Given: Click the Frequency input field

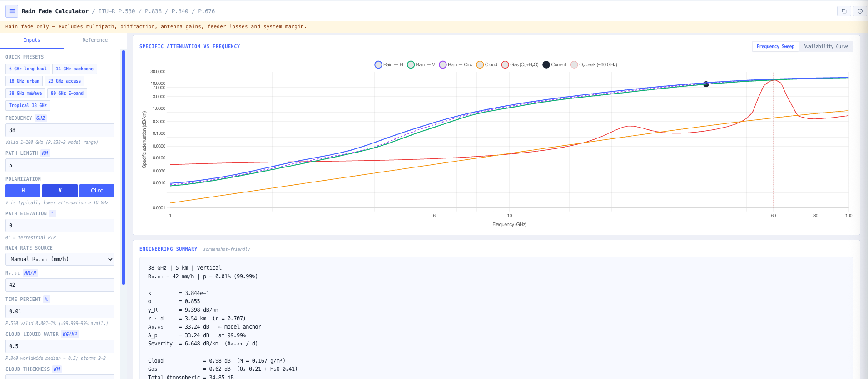Looking at the screenshot, I should tap(60, 130).
